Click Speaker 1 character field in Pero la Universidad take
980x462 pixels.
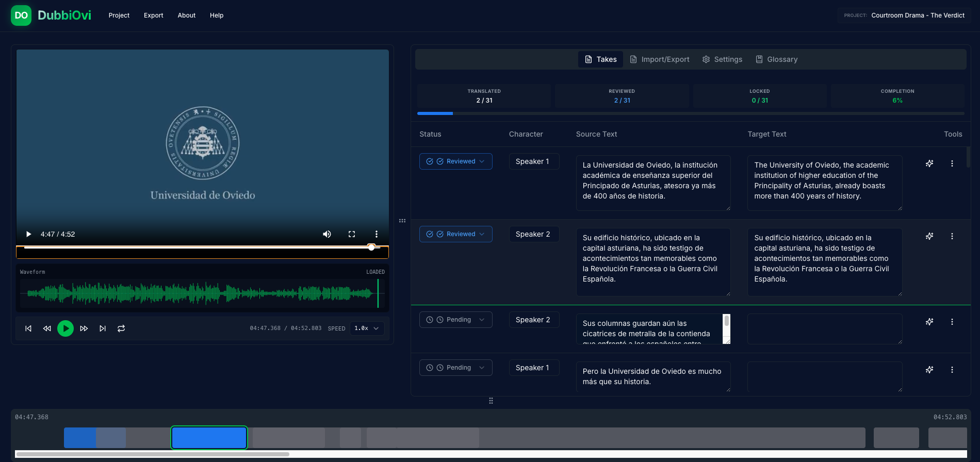534,368
